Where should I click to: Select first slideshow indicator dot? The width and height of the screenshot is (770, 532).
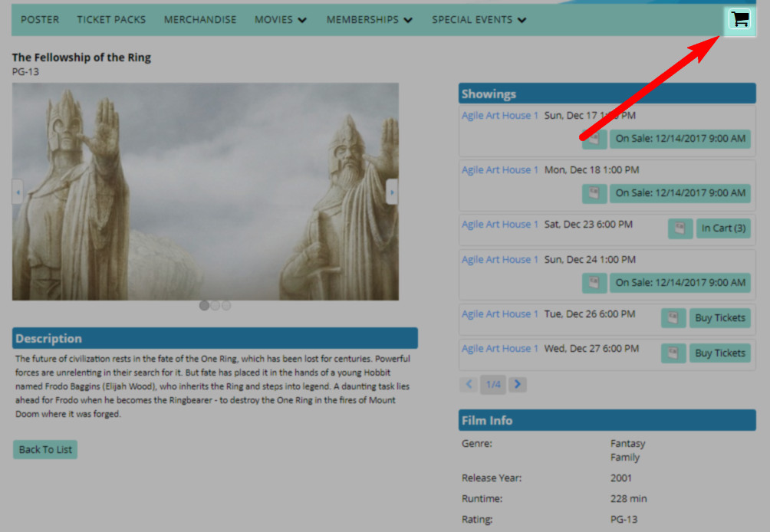click(x=204, y=306)
